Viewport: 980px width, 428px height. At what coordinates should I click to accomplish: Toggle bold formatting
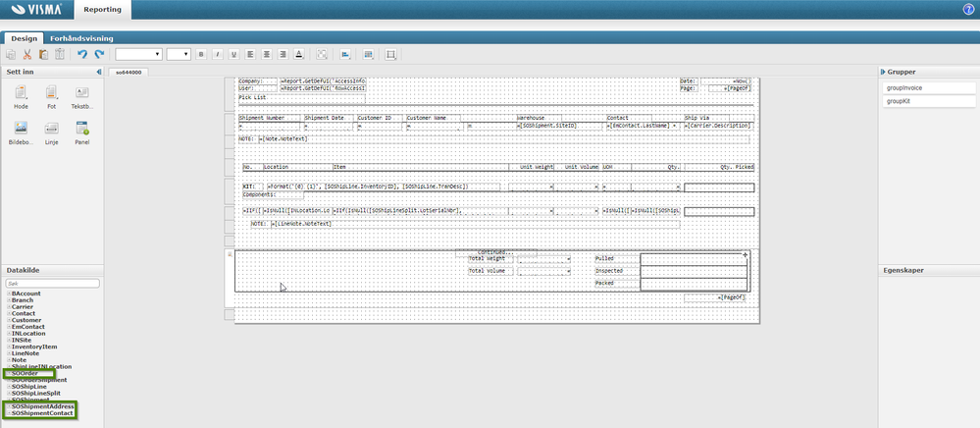(x=201, y=54)
